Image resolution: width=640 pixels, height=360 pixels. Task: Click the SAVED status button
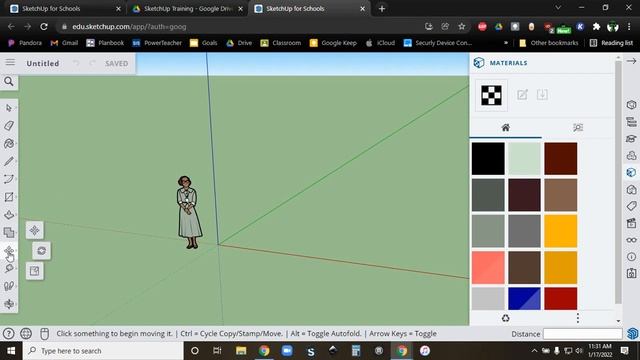click(x=116, y=63)
